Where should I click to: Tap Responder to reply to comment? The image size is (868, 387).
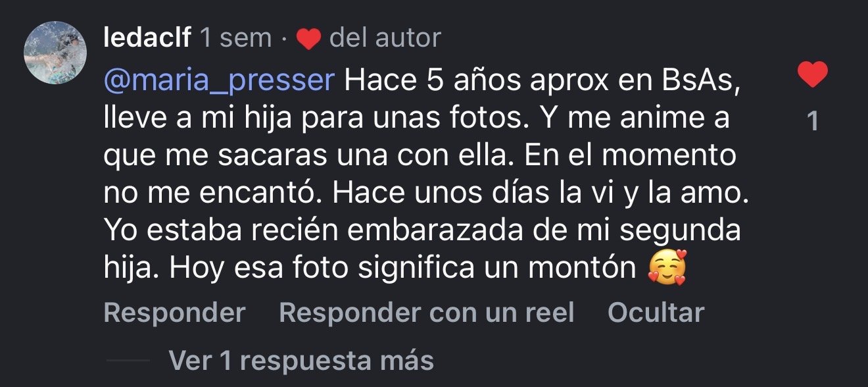[175, 313]
